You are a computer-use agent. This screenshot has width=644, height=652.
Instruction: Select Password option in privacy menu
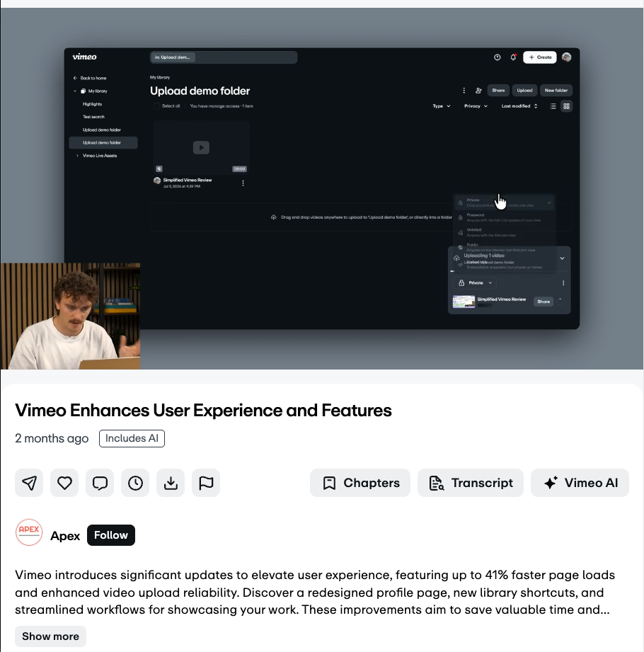(x=505, y=217)
